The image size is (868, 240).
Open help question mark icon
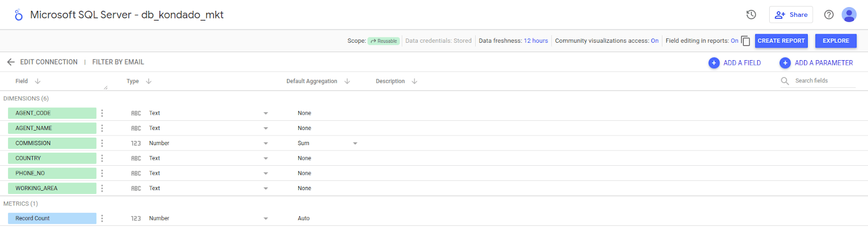pyautogui.click(x=829, y=15)
